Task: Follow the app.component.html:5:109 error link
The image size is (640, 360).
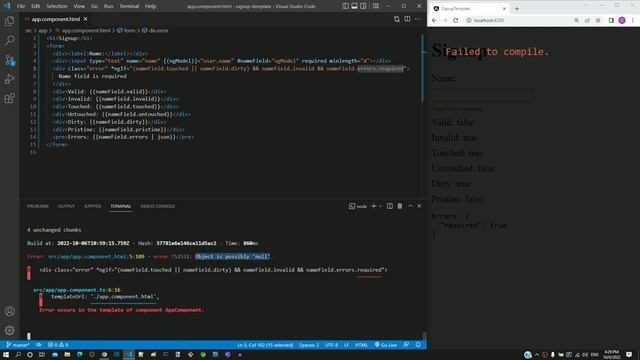Action: tap(96, 257)
